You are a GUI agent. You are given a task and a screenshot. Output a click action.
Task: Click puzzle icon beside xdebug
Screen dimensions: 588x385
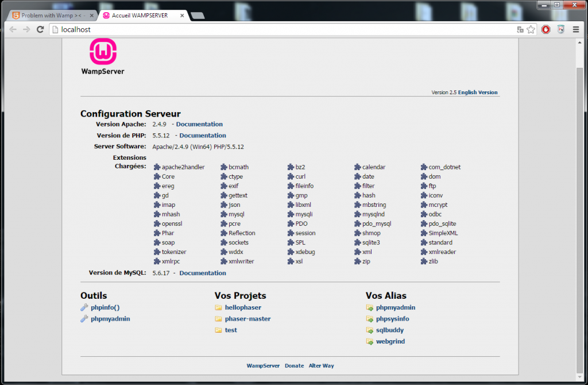coord(291,252)
